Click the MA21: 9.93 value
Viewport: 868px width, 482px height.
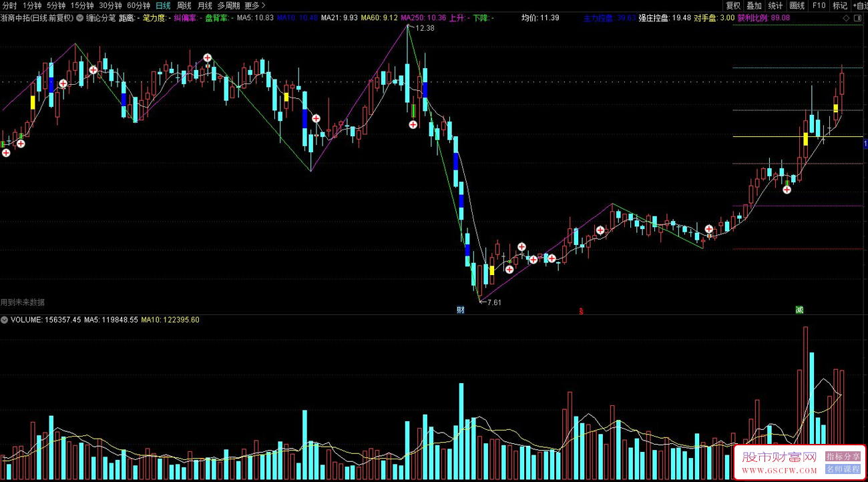[339, 18]
